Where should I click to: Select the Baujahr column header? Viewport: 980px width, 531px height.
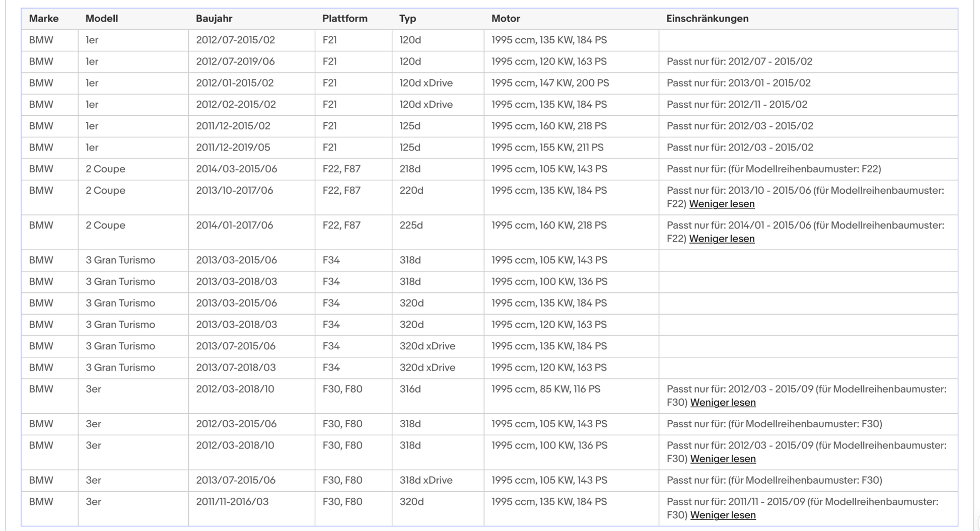tap(214, 19)
